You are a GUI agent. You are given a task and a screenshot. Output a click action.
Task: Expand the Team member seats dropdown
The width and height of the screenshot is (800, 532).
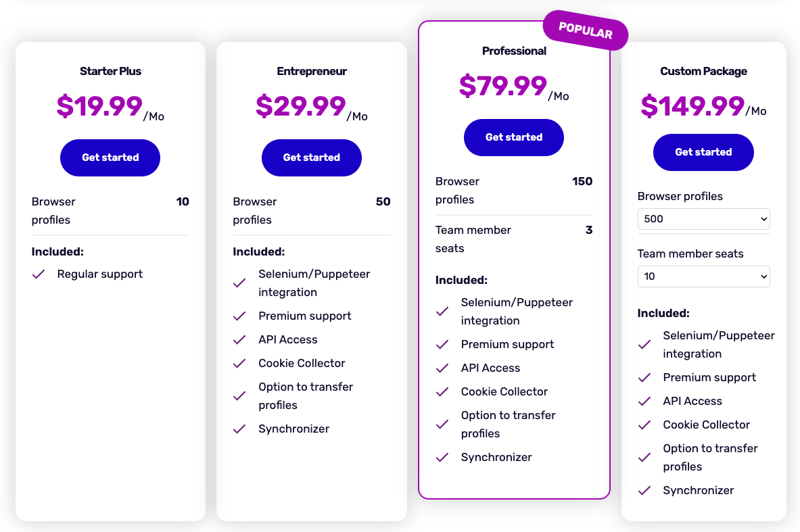[x=703, y=276]
